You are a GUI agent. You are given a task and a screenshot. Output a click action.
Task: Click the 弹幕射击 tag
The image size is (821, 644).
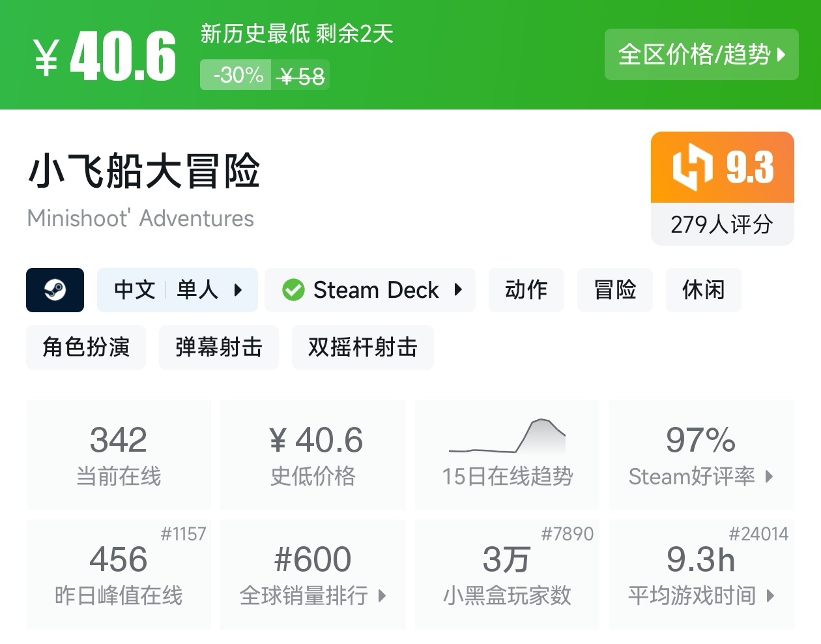click(x=218, y=347)
